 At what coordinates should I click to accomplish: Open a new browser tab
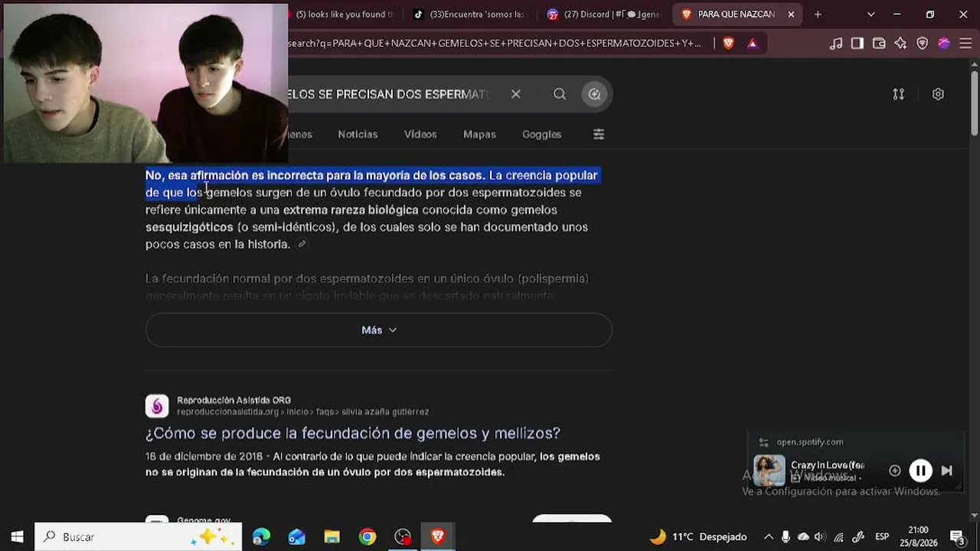point(818,15)
